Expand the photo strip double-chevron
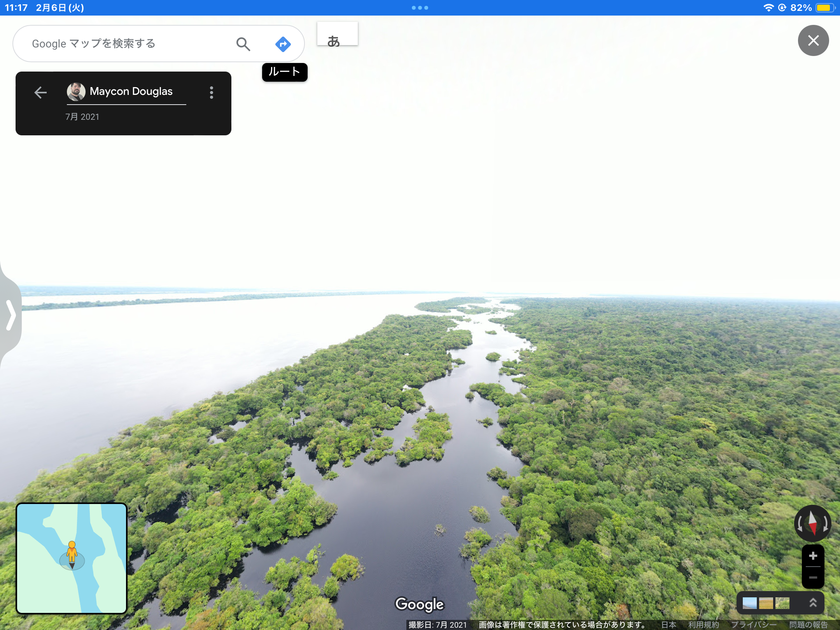The width and height of the screenshot is (840, 630). point(813,603)
